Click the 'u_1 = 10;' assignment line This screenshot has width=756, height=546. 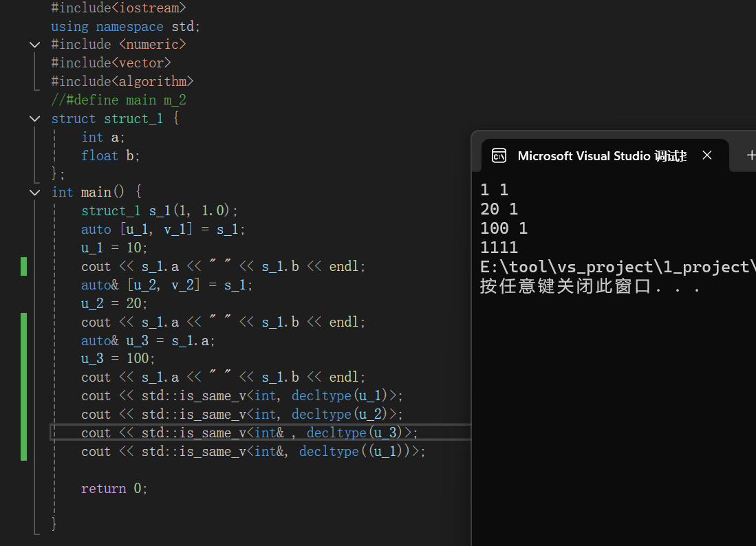point(114,248)
